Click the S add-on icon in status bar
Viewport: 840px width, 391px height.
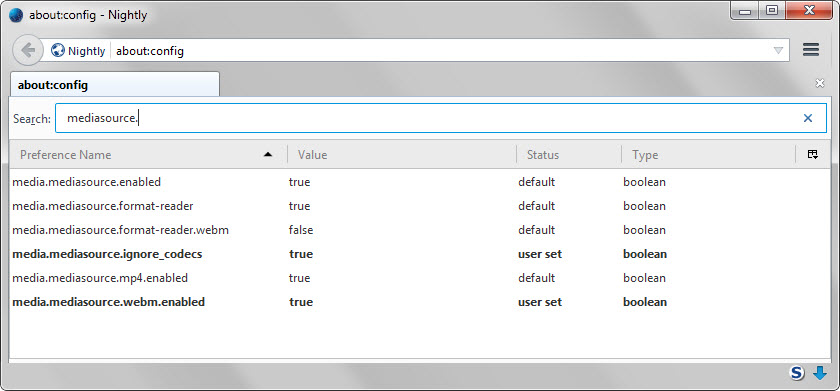click(x=797, y=373)
